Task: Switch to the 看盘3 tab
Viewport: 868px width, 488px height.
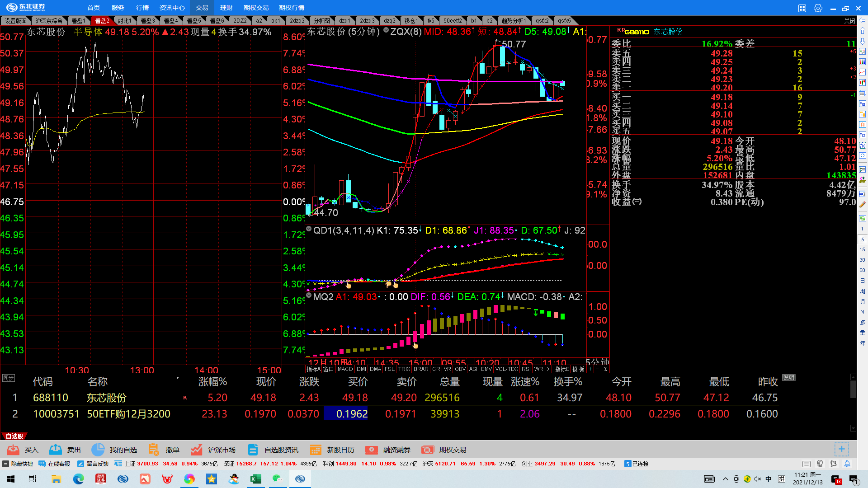Action: pos(147,21)
